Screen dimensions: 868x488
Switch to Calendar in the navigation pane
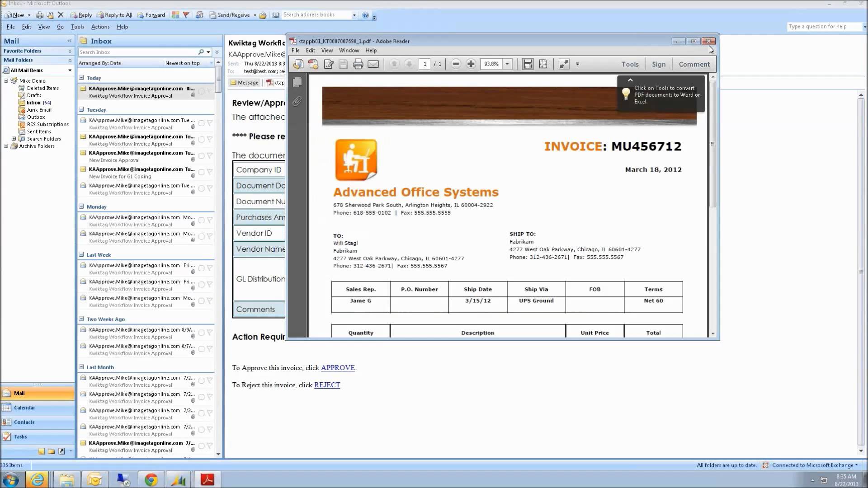(x=38, y=408)
